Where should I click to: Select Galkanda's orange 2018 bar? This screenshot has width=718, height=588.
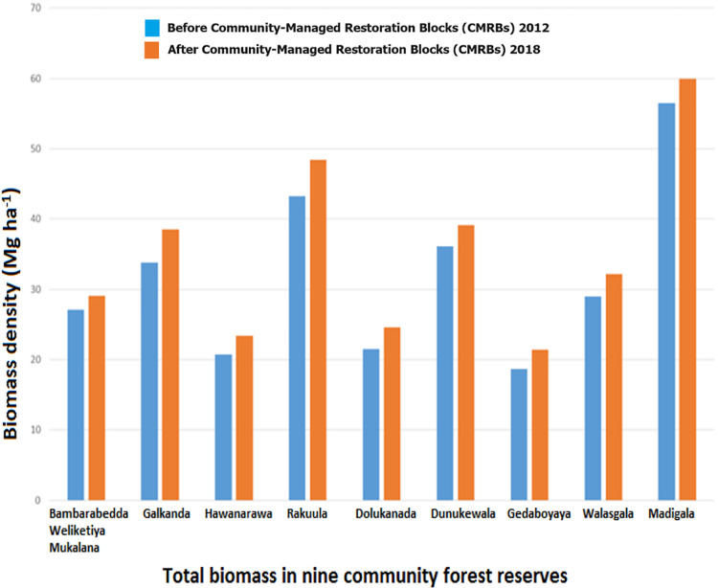(170, 365)
